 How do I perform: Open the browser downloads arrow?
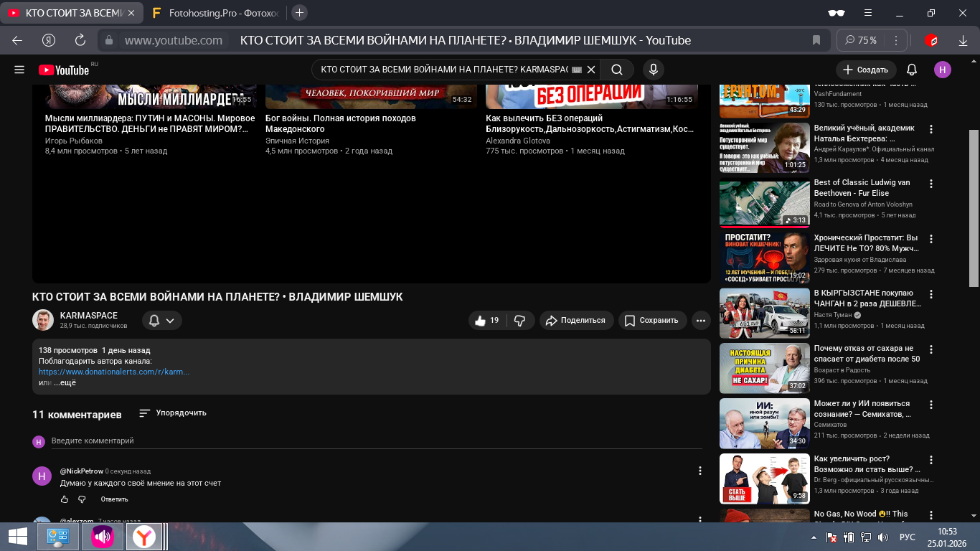tap(962, 40)
